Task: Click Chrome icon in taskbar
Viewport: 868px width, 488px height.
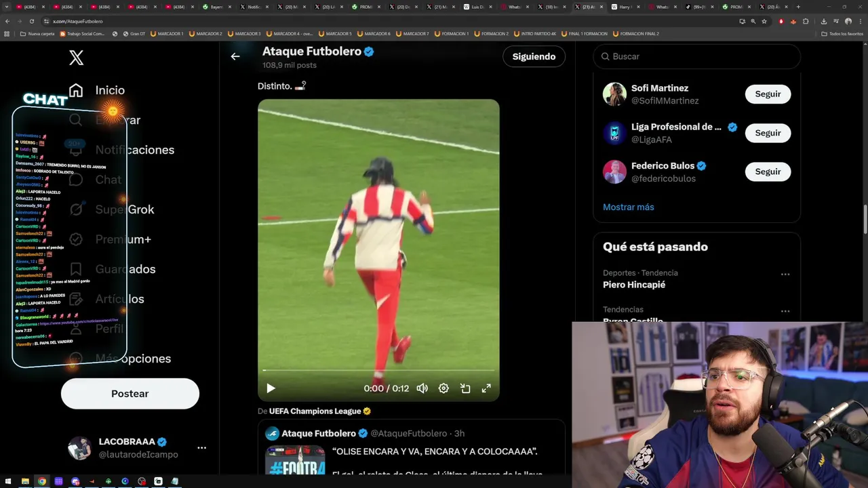Action: pyautogui.click(x=42, y=481)
